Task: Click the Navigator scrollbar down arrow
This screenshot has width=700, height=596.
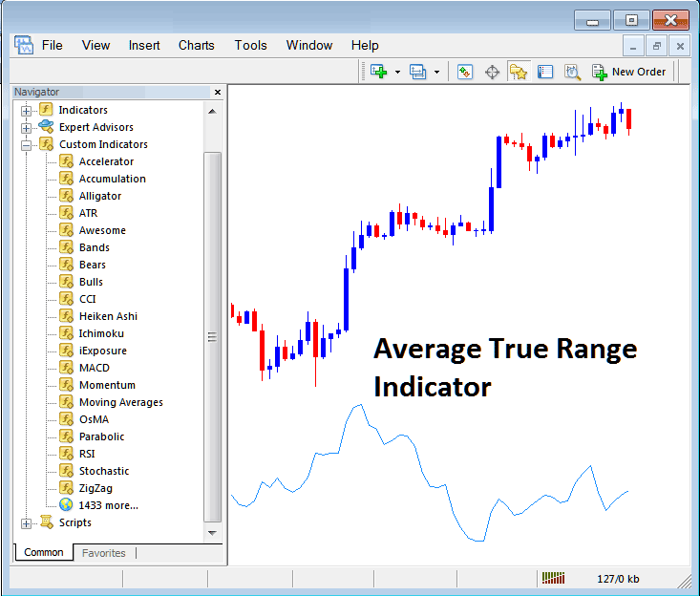Action: [213, 532]
